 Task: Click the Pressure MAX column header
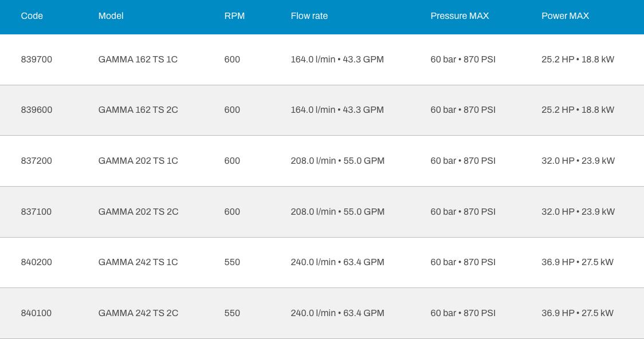tap(460, 16)
